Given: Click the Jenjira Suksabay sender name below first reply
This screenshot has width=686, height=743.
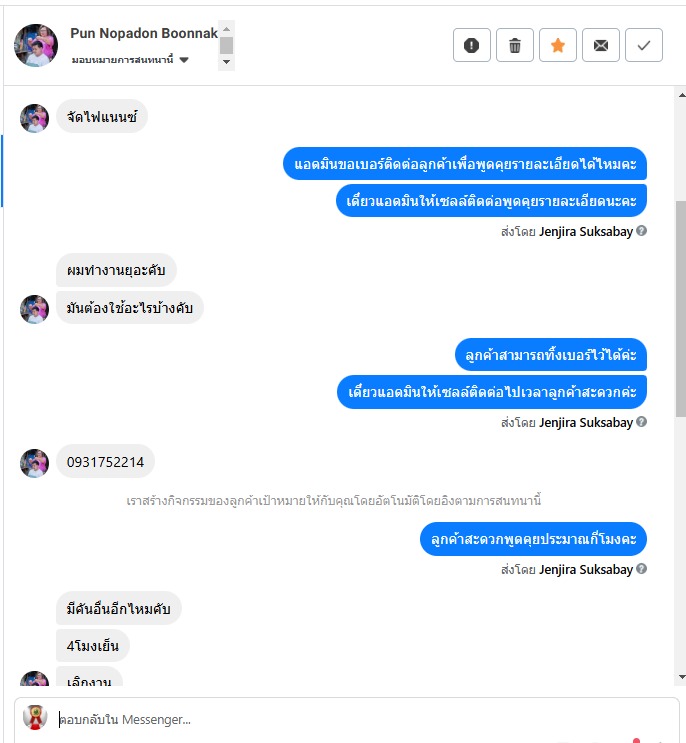Looking at the screenshot, I should 586,232.
